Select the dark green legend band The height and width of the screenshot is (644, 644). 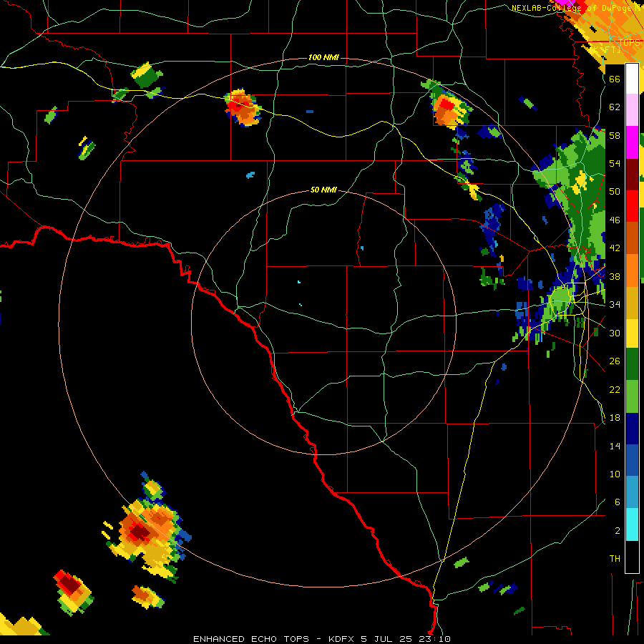[x=632, y=364]
